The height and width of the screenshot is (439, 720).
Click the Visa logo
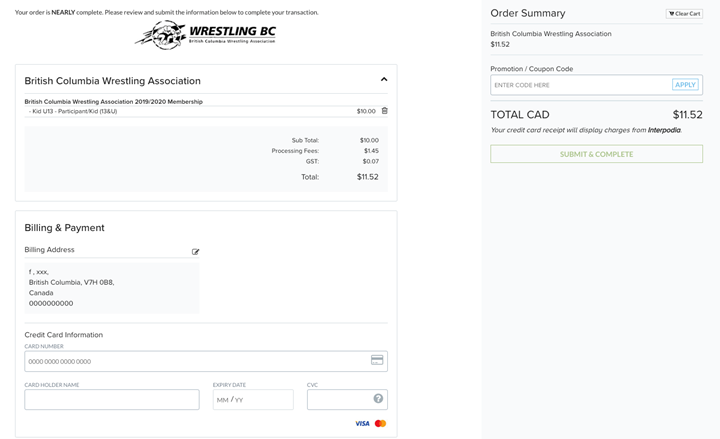click(362, 424)
